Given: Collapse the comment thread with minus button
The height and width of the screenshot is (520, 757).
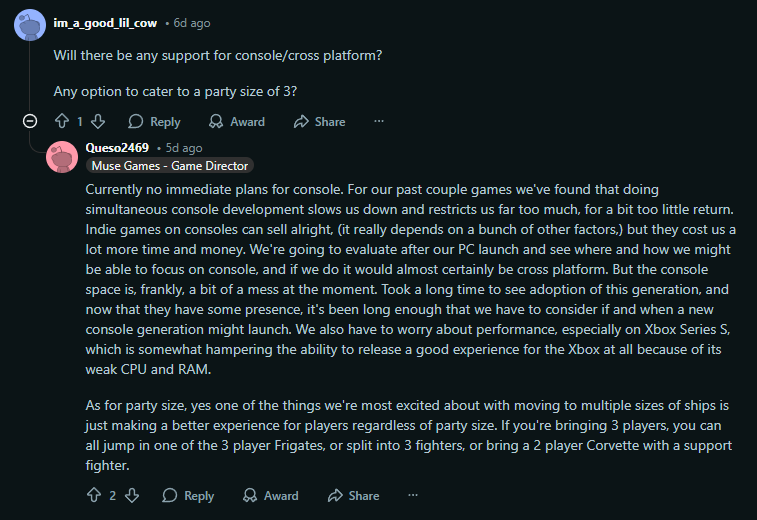Looking at the screenshot, I should [x=30, y=122].
